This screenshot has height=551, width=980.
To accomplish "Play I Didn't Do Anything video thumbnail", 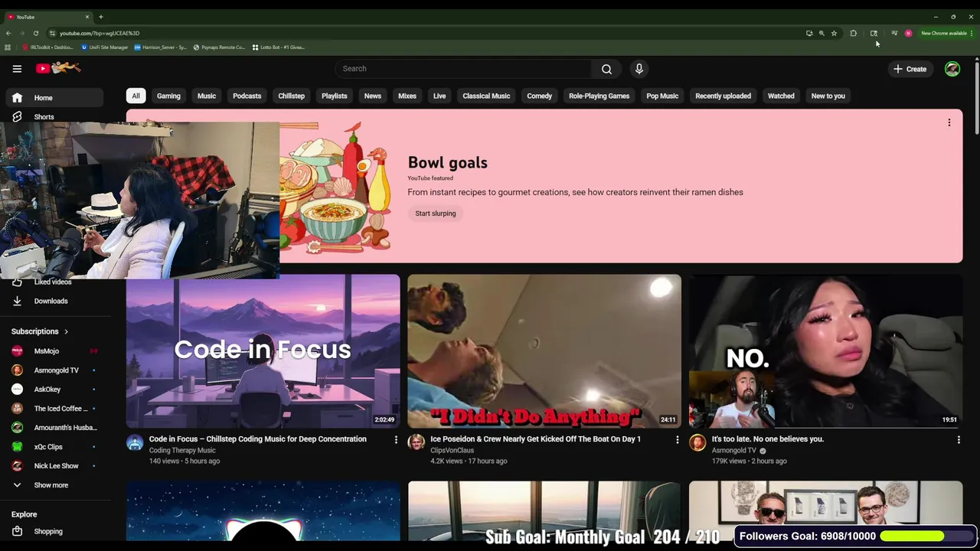I will [x=544, y=350].
